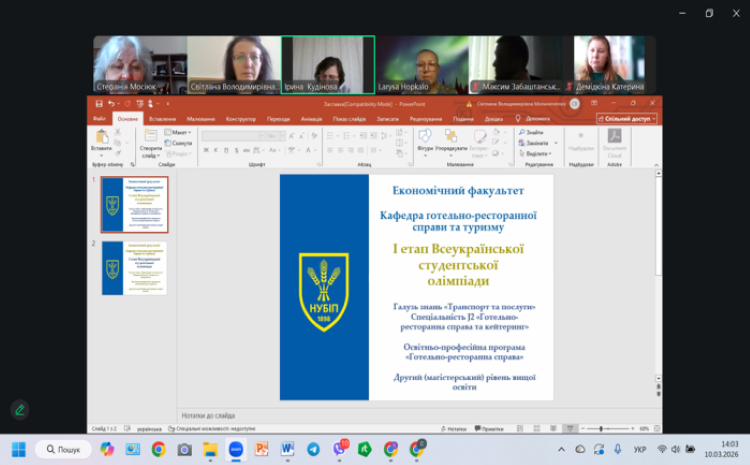750x465 pixels.
Task: Click the green annotation pen icon
Action: (19, 409)
